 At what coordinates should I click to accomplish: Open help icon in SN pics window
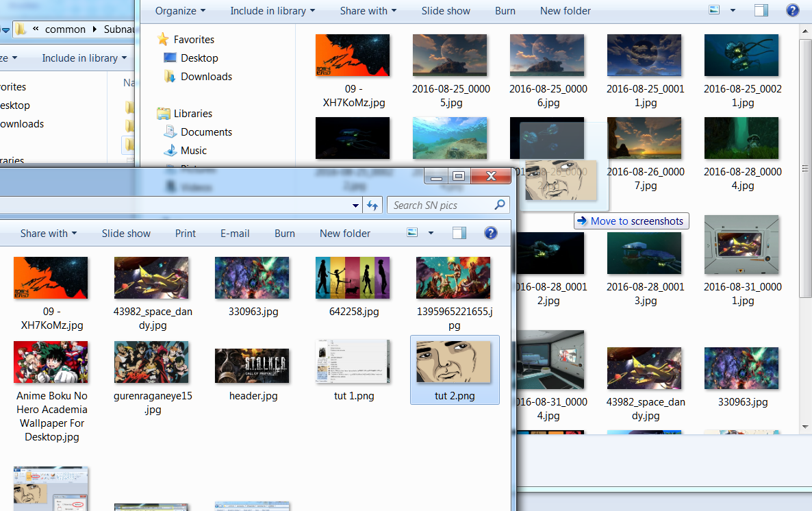point(490,233)
